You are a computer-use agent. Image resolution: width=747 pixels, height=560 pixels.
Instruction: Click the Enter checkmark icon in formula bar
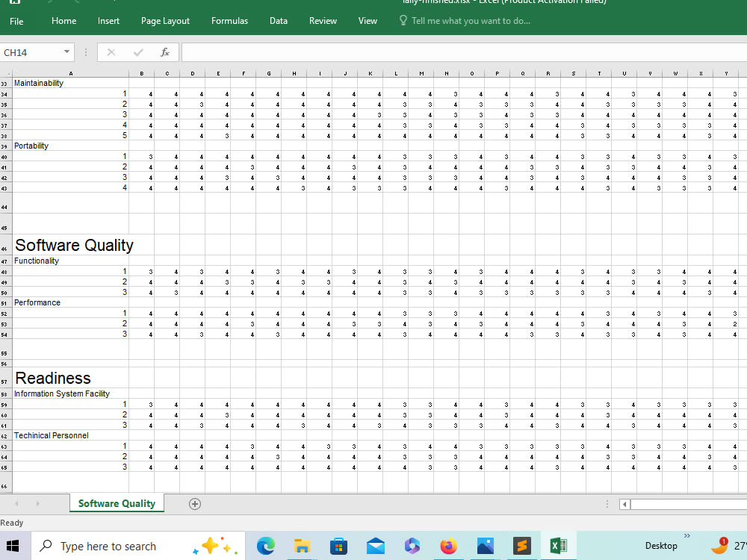point(138,52)
